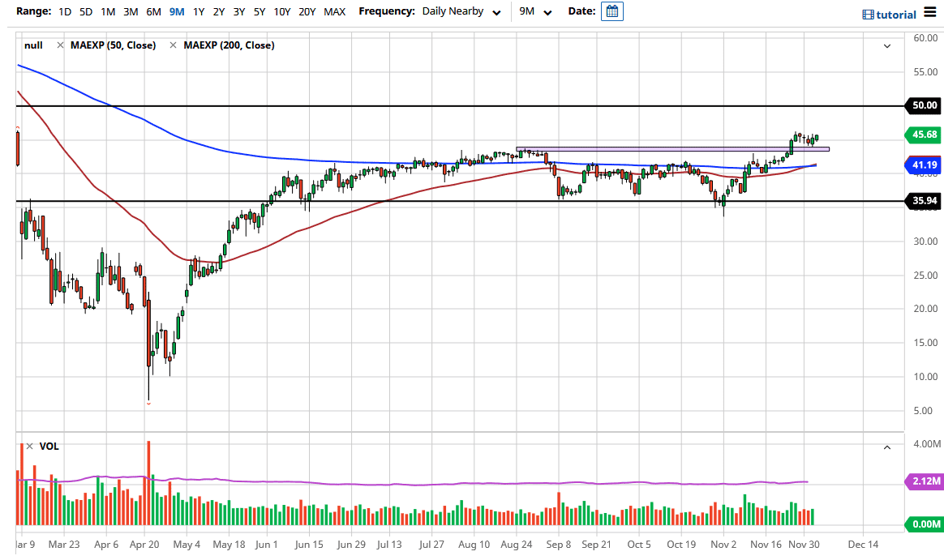Select the 1Y range option
Image resolution: width=944 pixels, height=560 pixels.
[199, 12]
